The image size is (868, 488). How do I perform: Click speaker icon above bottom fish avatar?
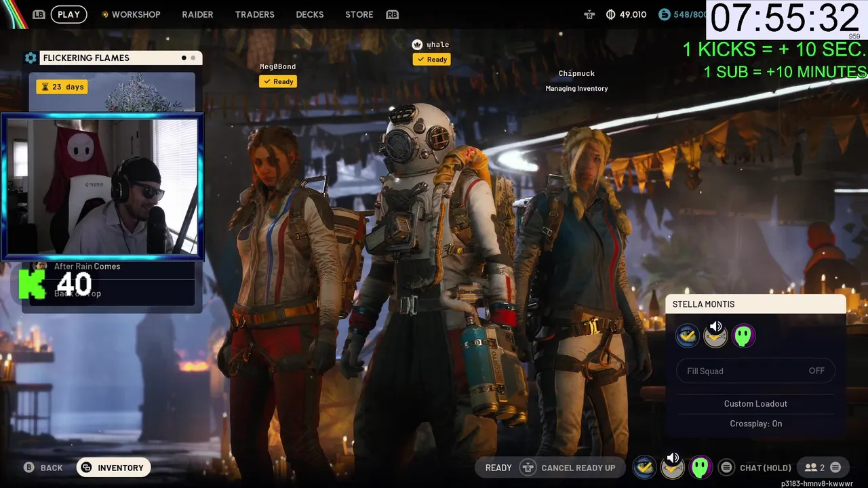pyautogui.click(x=673, y=457)
